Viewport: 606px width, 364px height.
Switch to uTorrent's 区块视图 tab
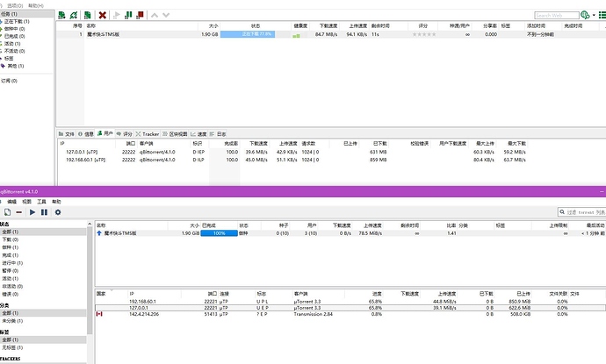click(175, 134)
